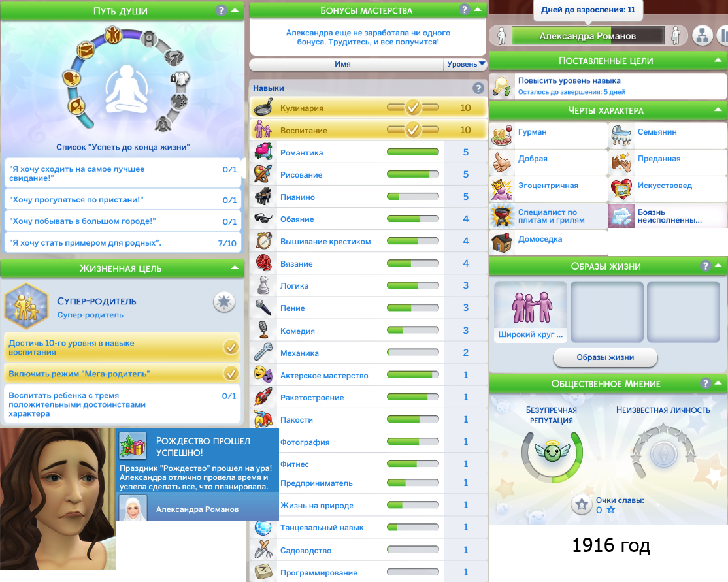Open the Уровень sort dropdown
Image resolution: width=728 pixels, height=582 pixels.
(x=465, y=64)
